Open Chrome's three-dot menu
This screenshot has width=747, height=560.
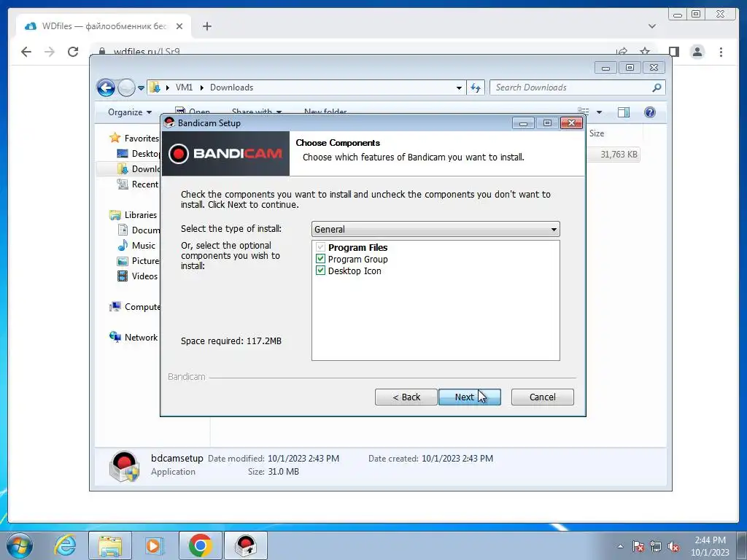721,52
